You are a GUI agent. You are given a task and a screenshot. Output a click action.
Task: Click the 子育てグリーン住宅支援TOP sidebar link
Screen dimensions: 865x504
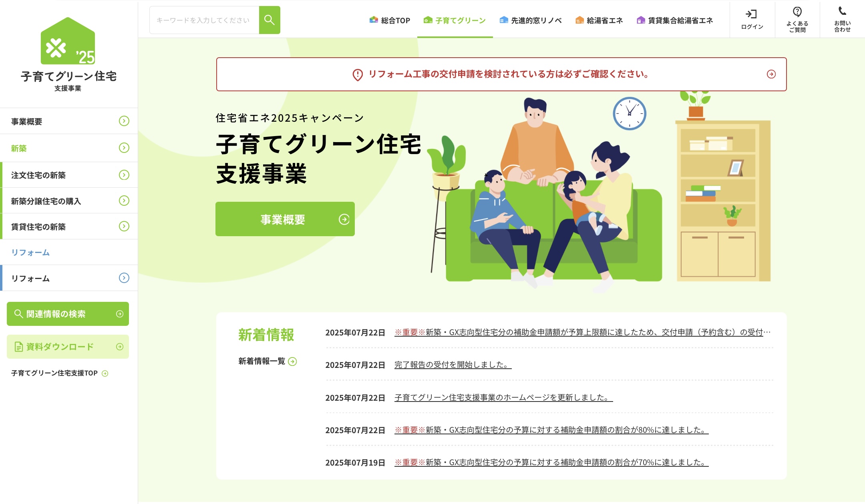coord(60,373)
